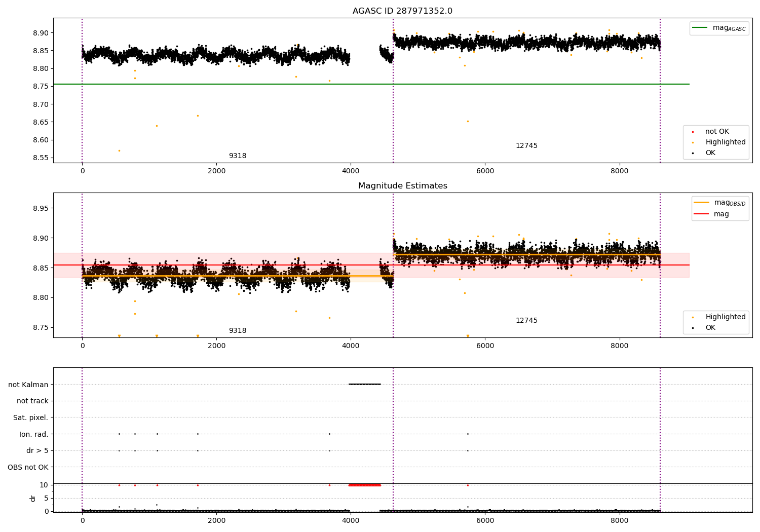
Task: Click 'Highlighted' in the top plot legend
Action: coord(726,142)
